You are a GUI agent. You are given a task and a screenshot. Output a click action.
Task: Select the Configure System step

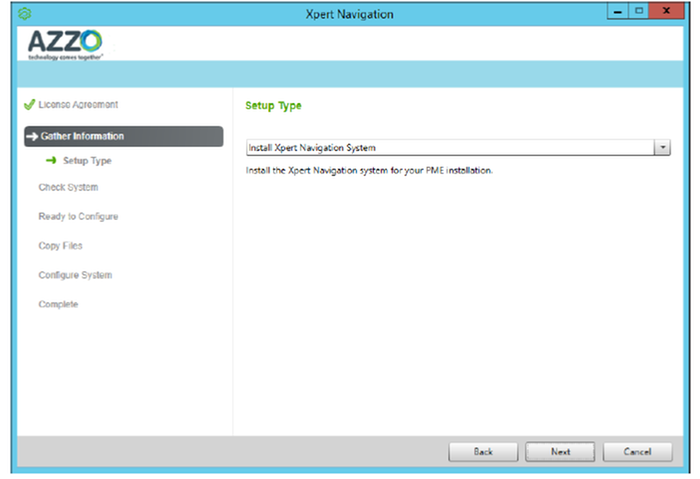click(75, 275)
